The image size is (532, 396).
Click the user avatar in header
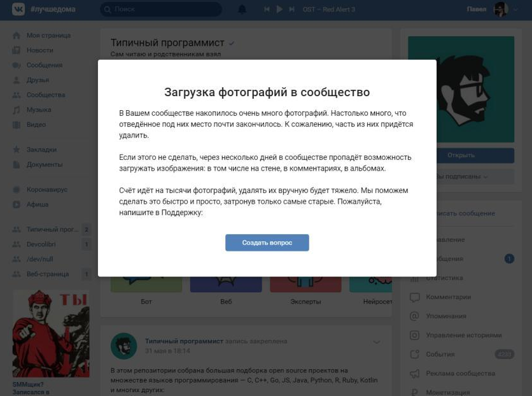(501, 9)
